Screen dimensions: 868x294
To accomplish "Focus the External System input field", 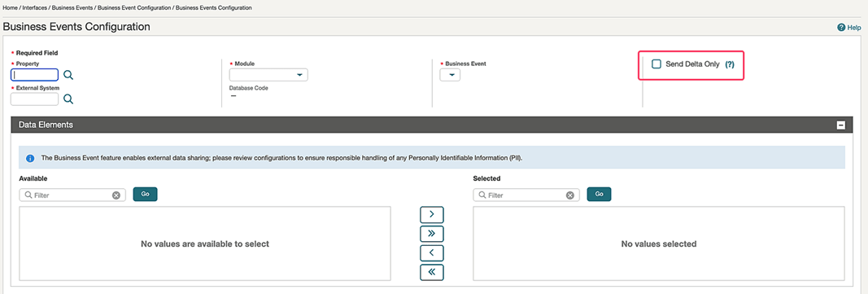I will (34, 99).
